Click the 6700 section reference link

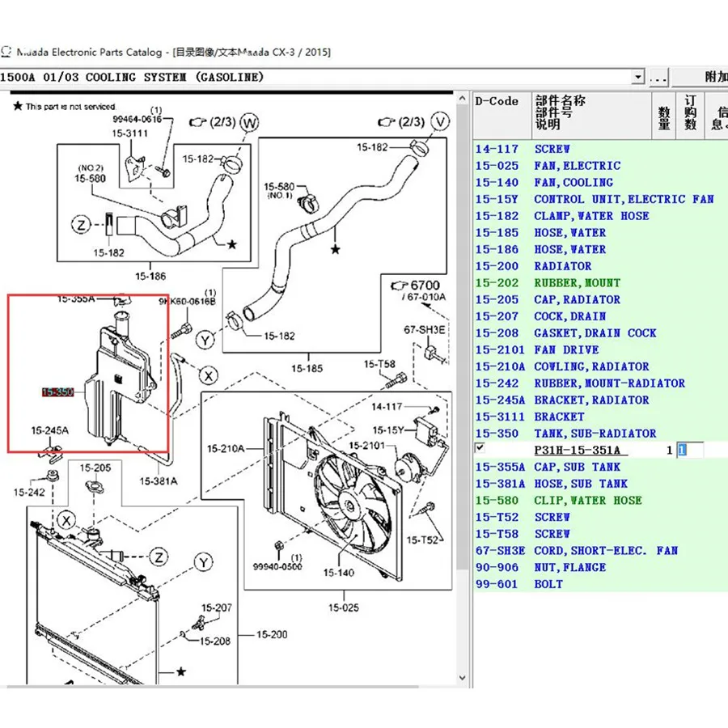coord(416,285)
